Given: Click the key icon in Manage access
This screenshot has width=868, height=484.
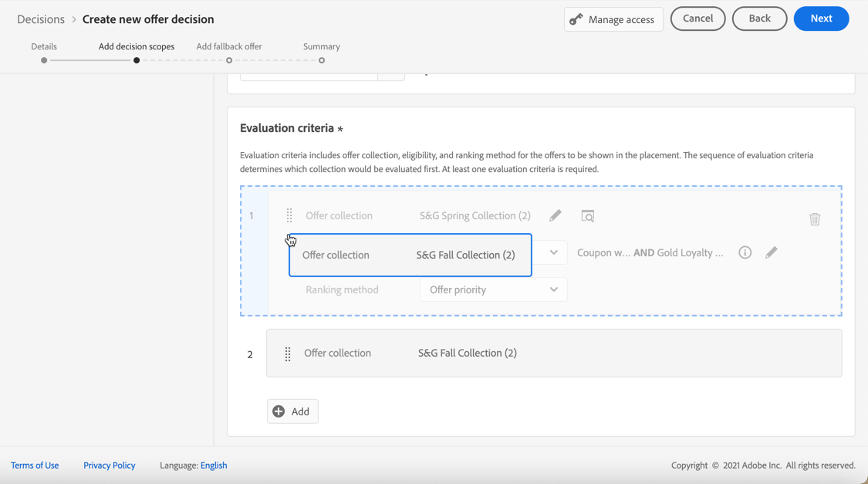Looking at the screenshot, I should 576,19.
